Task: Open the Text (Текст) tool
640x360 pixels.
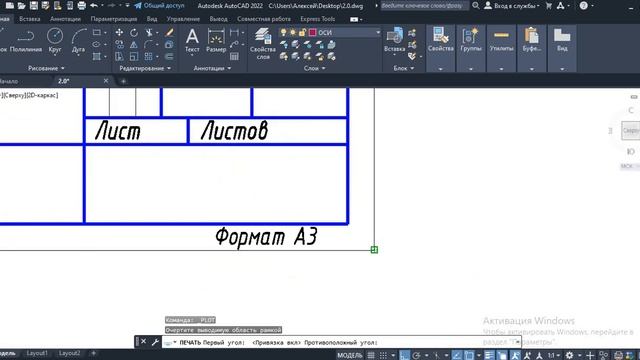Action: pyautogui.click(x=192, y=41)
